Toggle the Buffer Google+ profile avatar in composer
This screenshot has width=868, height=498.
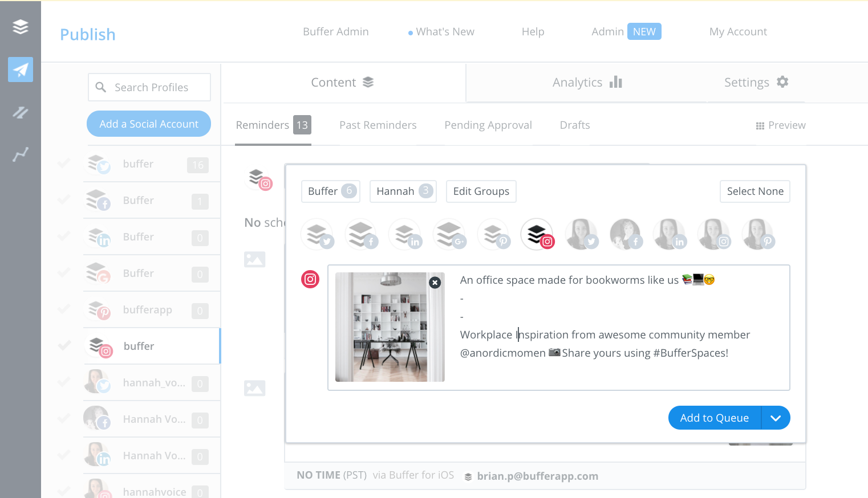(450, 234)
